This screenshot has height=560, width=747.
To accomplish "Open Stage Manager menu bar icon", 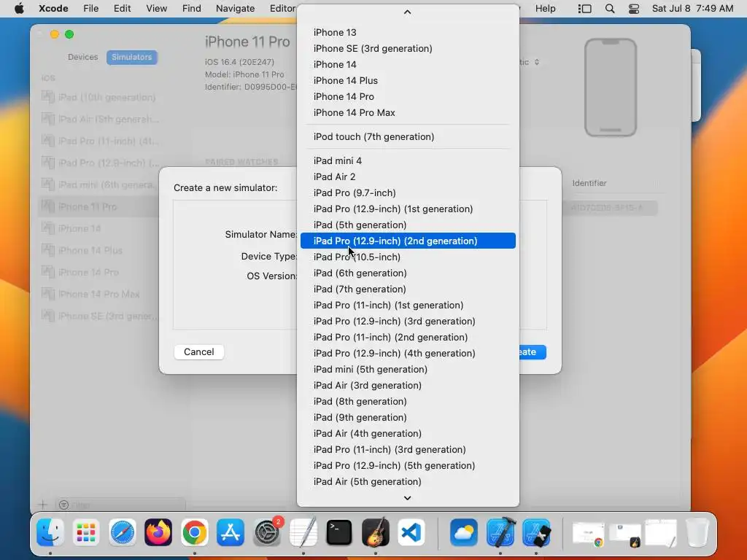I will (x=584, y=9).
